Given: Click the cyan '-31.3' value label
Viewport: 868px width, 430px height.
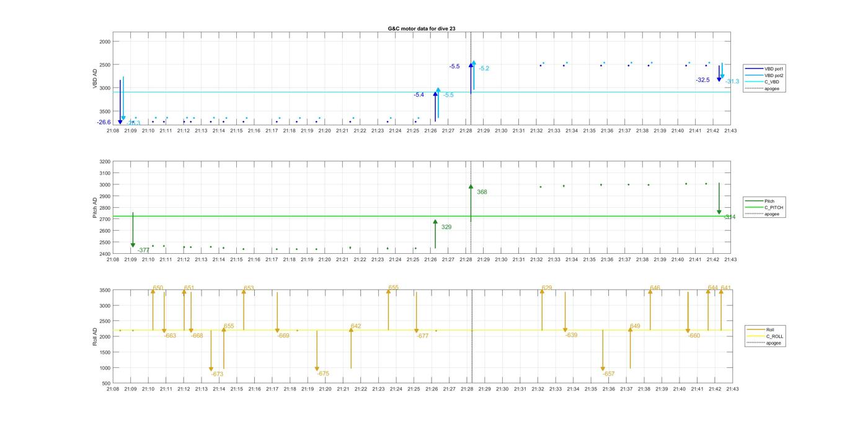Looking at the screenshot, I should (732, 81).
